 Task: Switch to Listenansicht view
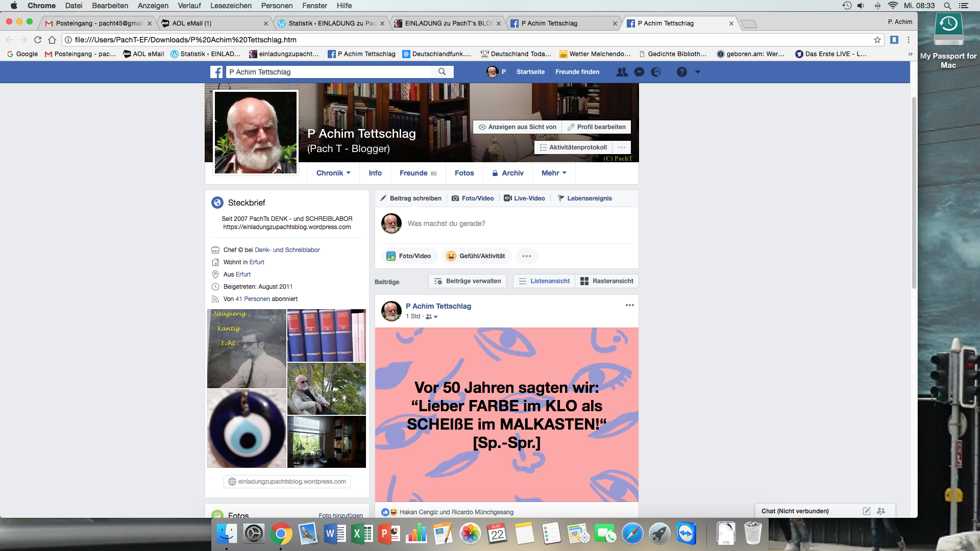tap(544, 281)
